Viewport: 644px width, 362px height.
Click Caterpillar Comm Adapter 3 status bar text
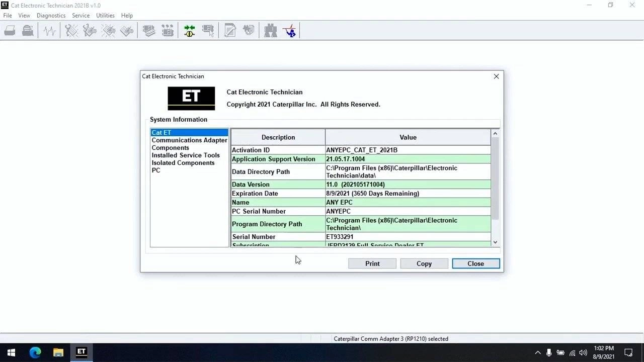coord(391,339)
